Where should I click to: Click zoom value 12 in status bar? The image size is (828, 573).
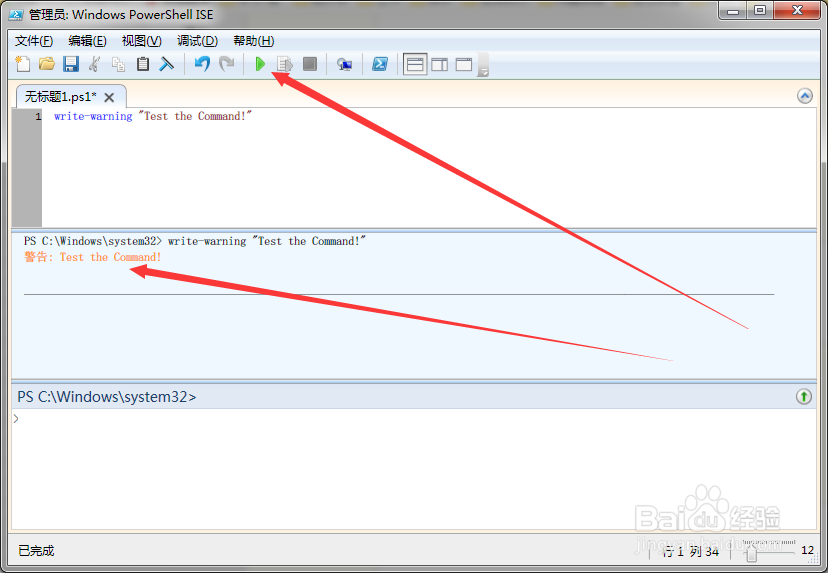pos(807,550)
